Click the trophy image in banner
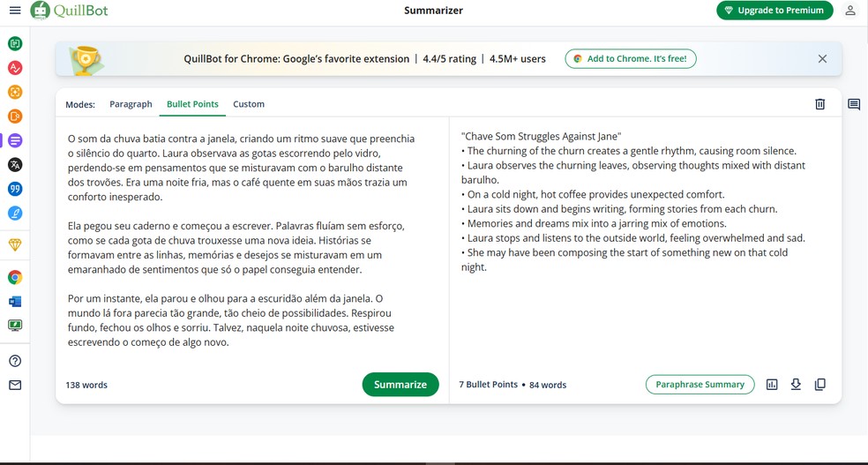Screen dimensions: 868x465 pos(86,60)
